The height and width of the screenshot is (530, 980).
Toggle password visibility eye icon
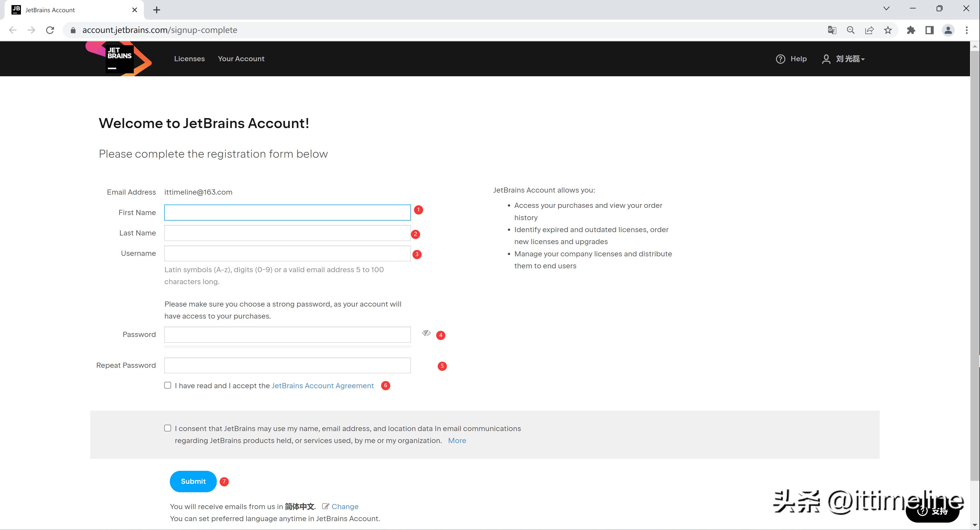click(x=426, y=333)
